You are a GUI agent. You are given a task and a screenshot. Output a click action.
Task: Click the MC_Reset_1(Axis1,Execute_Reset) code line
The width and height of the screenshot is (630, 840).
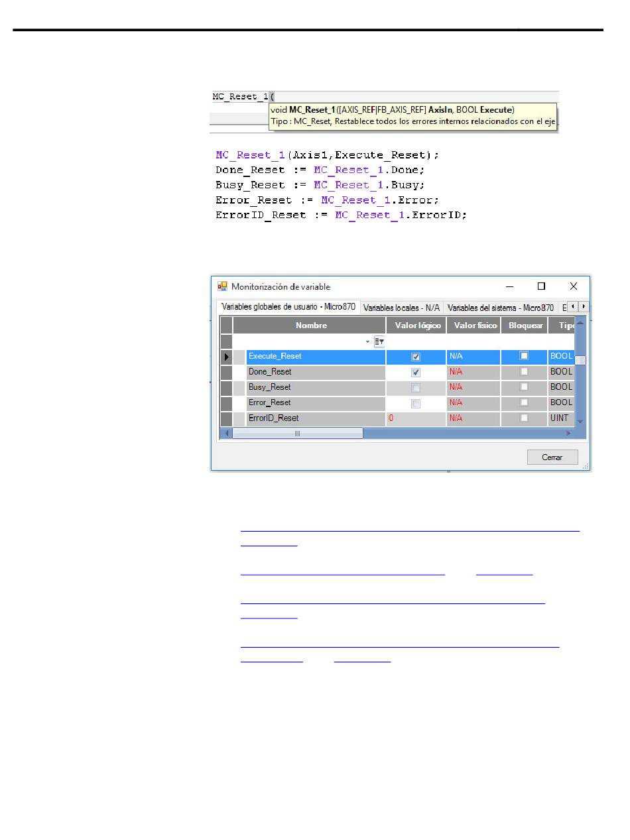328,154
